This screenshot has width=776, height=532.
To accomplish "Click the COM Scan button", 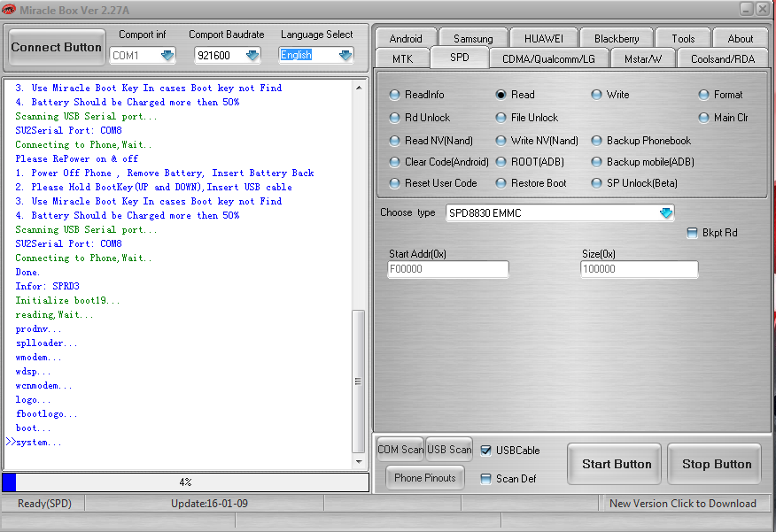I will click(x=400, y=450).
